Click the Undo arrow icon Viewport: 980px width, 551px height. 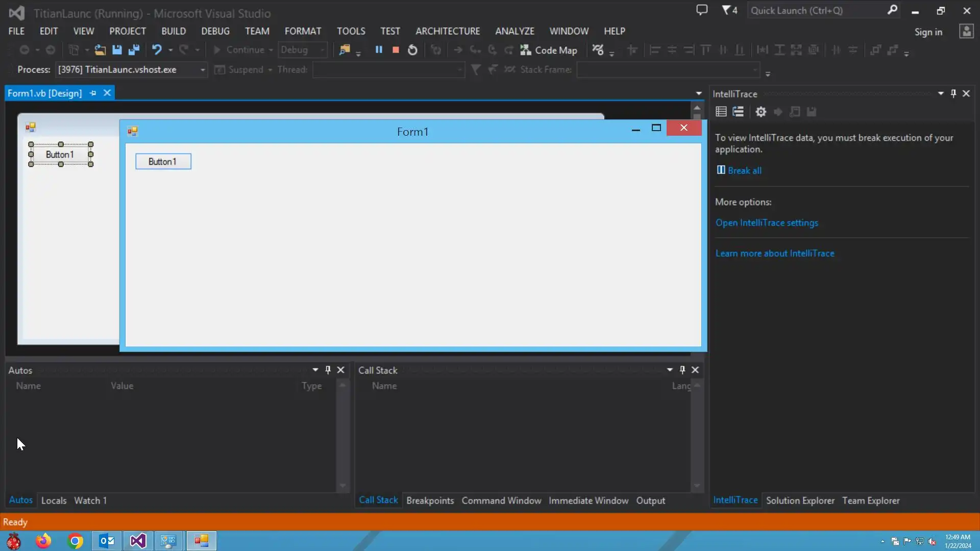157,50
